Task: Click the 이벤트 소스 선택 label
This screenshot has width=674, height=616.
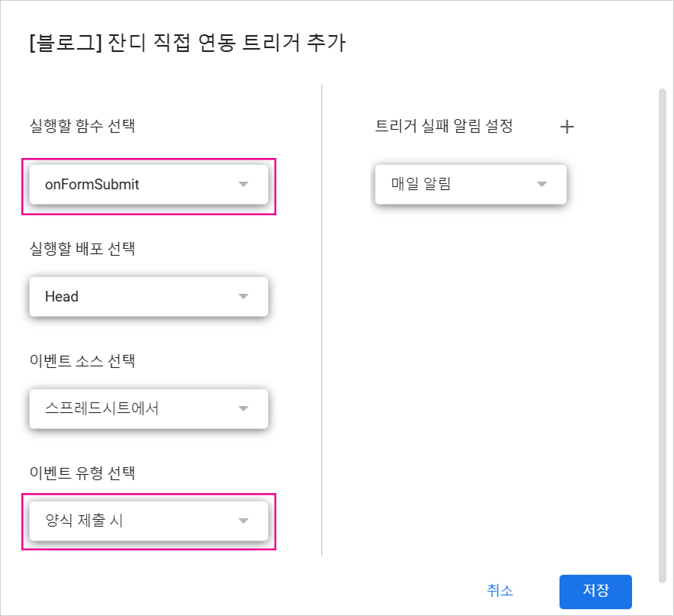Action: [x=82, y=360]
